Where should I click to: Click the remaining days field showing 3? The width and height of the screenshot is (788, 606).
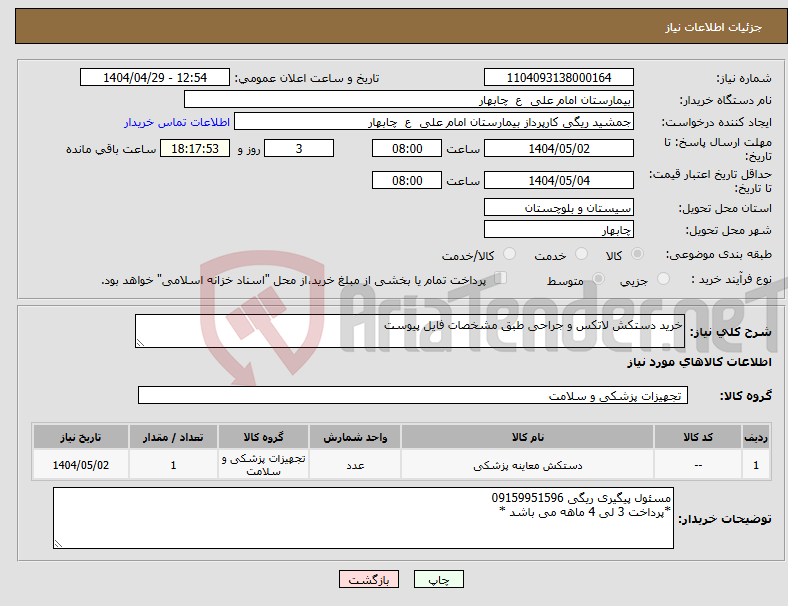click(x=299, y=148)
